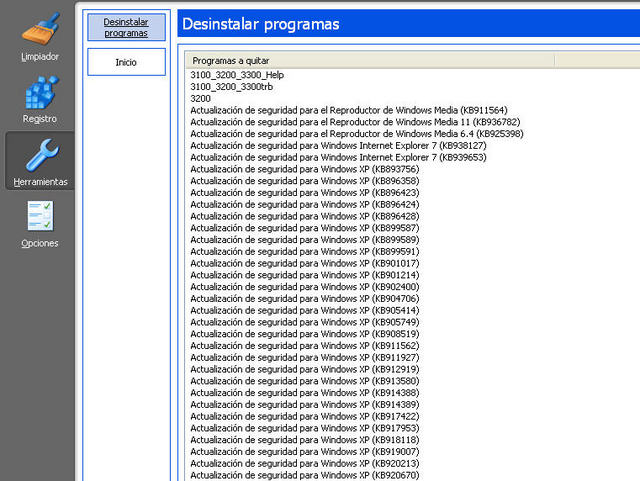Image resolution: width=640 pixels, height=481 pixels.
Task: Select Windows XP update KB901214
Action: point(305,275)
